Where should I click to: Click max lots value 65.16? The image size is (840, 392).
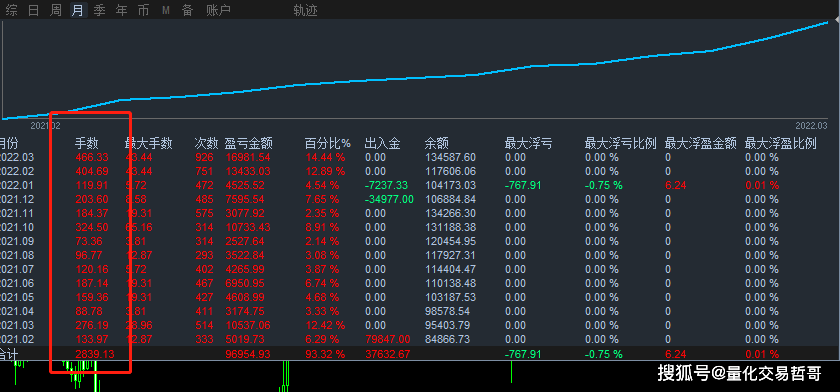(x=139, y=227)
